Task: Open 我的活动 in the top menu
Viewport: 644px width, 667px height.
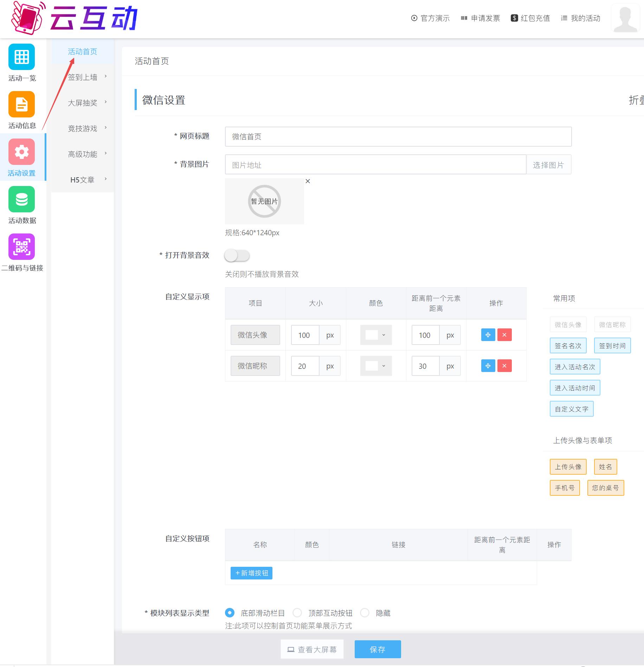Action: point(581,18)
